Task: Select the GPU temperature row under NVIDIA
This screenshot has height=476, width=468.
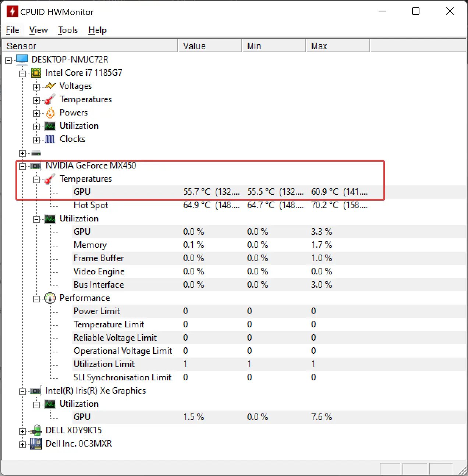Action: (269, 192)
